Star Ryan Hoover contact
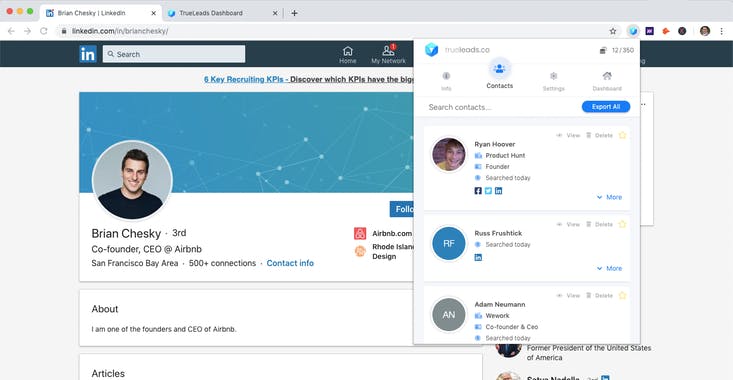 tap(622, 135)
